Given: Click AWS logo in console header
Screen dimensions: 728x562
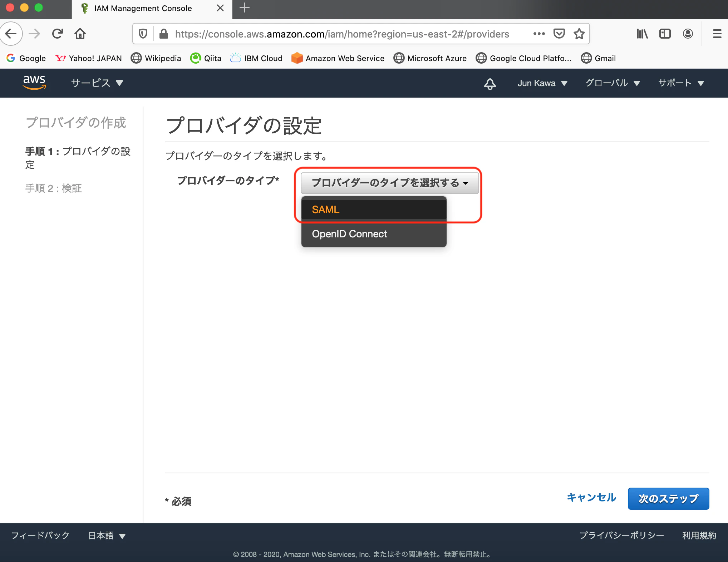Looking at the screenshot, I should click(x=34, y=83).
